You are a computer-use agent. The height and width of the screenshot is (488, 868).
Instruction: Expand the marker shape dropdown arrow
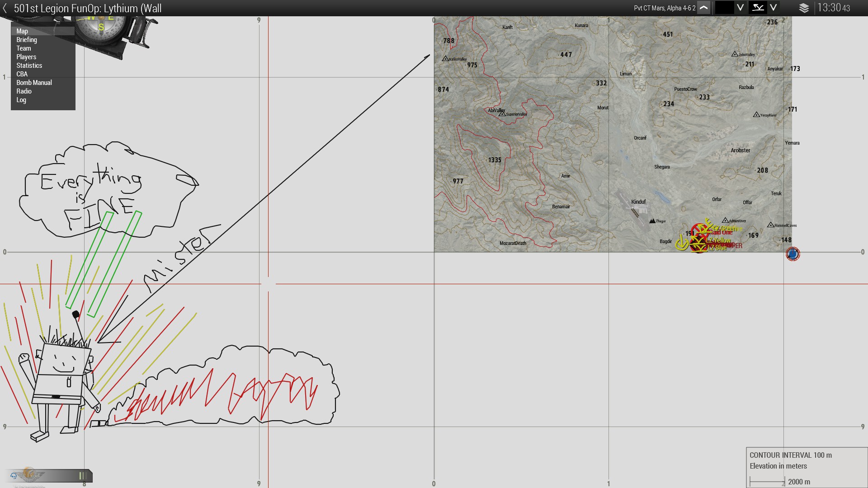[774, 8]
